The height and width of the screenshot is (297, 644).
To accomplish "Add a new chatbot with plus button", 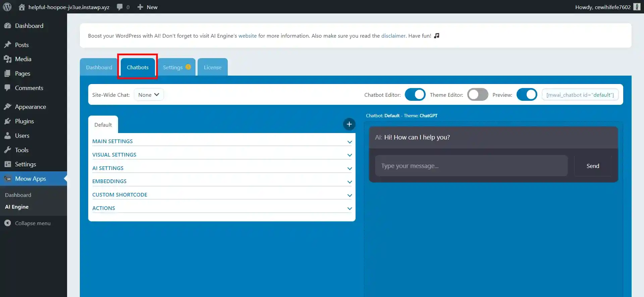I will click(x=349, y=124).
